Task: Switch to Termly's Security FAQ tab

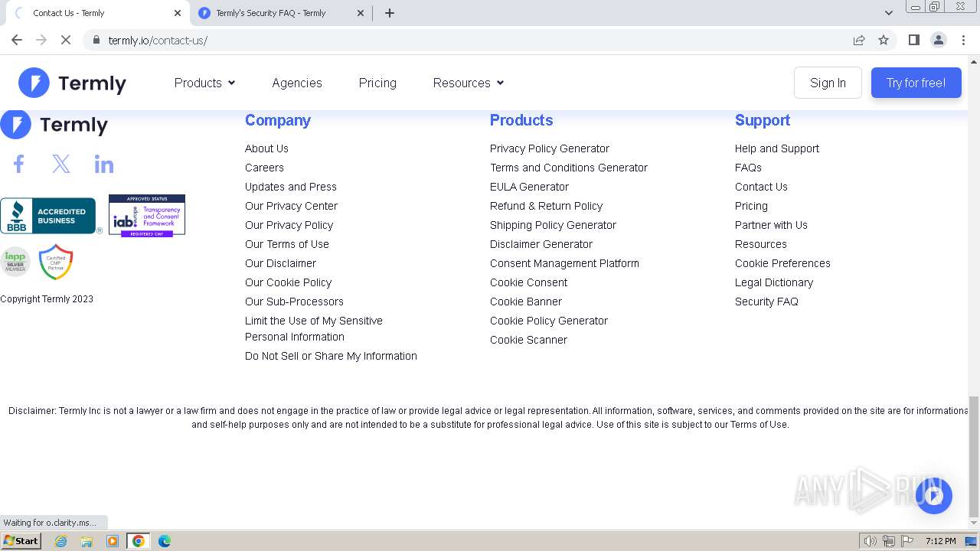Action: point(280,13)
